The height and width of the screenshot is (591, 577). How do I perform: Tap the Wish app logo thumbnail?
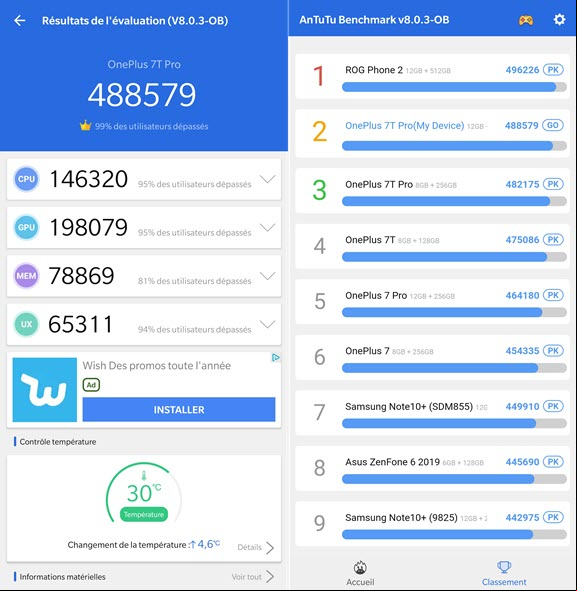coord(44,390)
